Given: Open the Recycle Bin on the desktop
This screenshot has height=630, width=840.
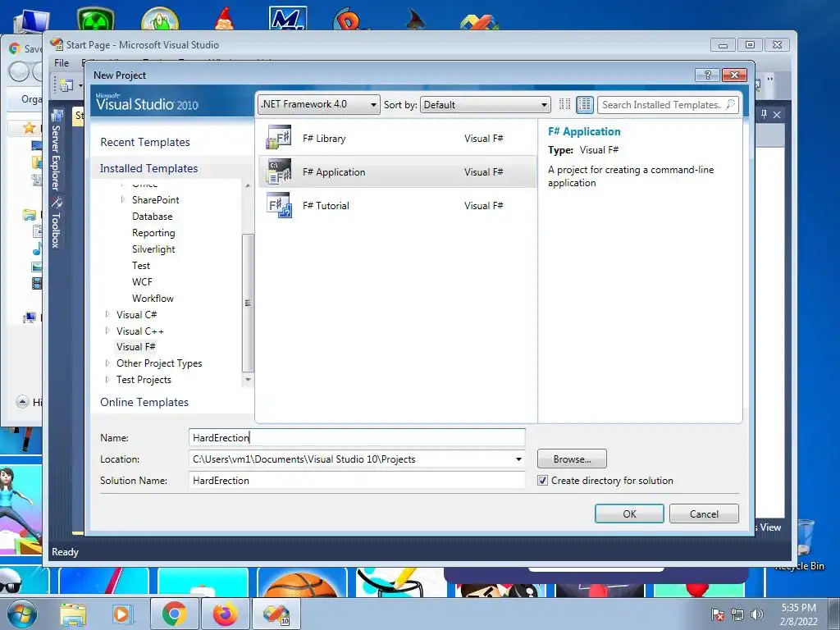Looking at the screenshot, I should (x=804, y=544).
